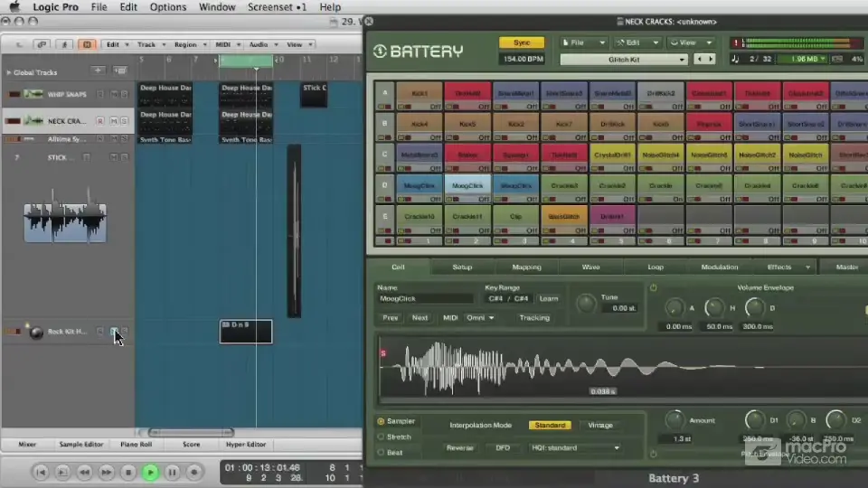The height and width of the screenshot is (488, 868).
Task: Open the MIDI Omni channel dropdown
Action: 480,317
